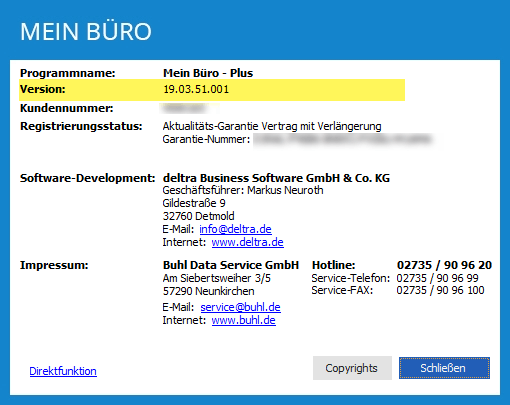
Task: Click the Registrierungsstatus label
Action: pyautogui.click(x=81, y=126)
